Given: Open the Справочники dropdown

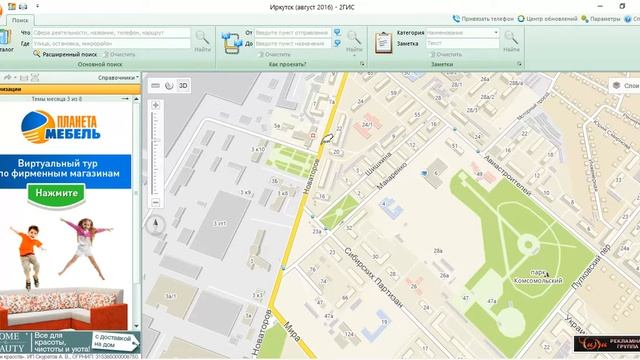Looking at the screenshot, I should (x=118, y=77).
